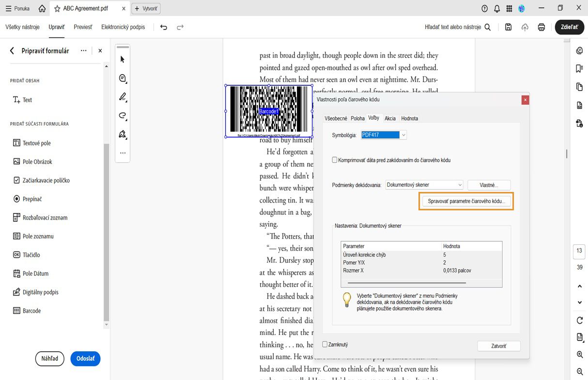The image size is (588, 380).
Task: Upload document to cloud icon
Action: click(525, 27)
